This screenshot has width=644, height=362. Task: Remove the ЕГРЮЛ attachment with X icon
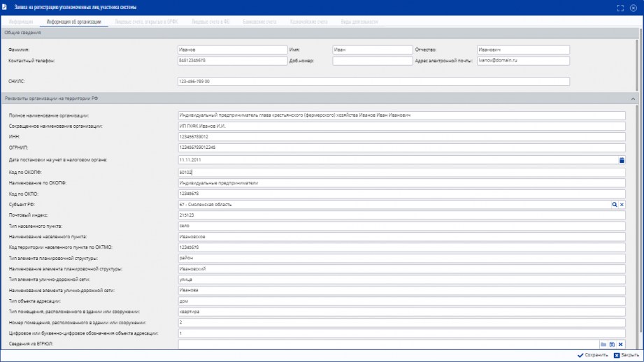[x=621, y=345]
